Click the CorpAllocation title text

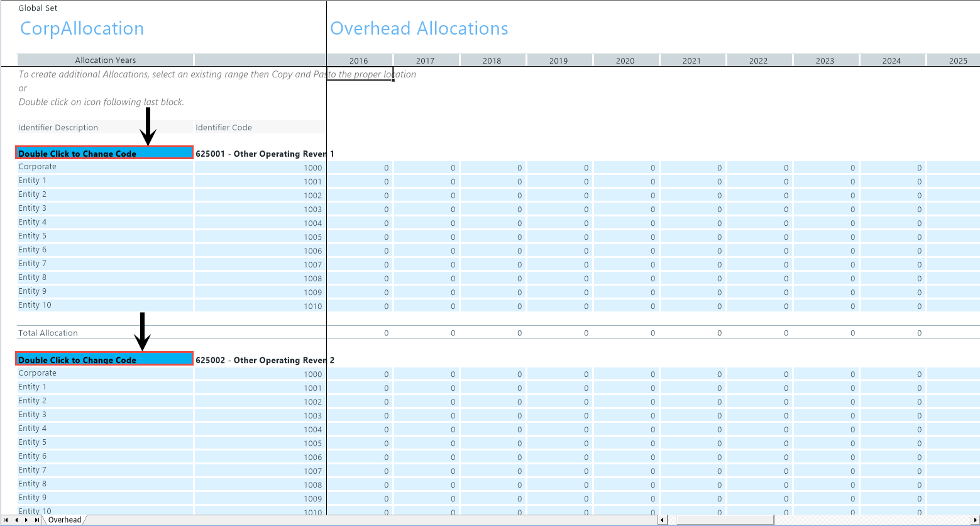pyautogui.click(x=82, y=28)
